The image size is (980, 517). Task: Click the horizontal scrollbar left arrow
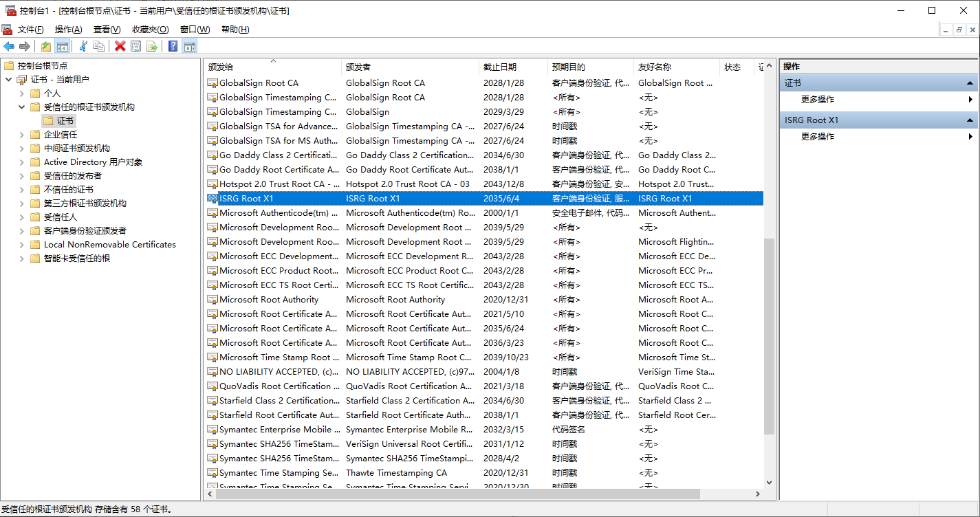click(x=211, y=494)
